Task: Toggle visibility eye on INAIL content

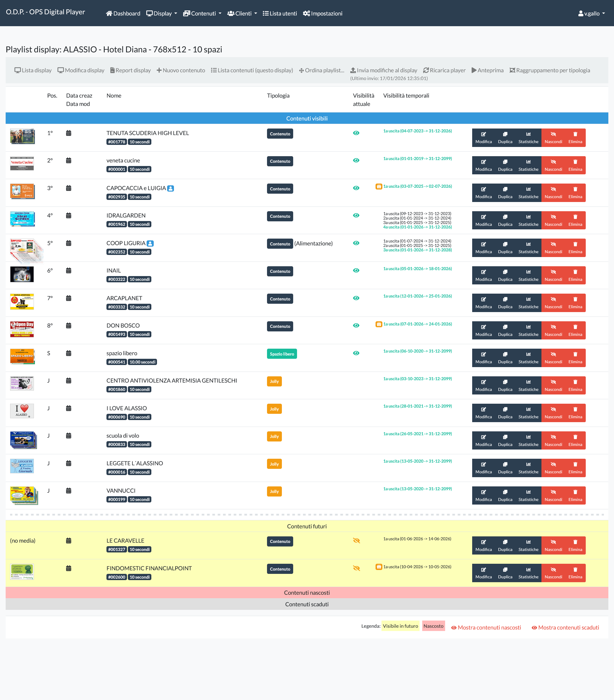Action: 356,270
